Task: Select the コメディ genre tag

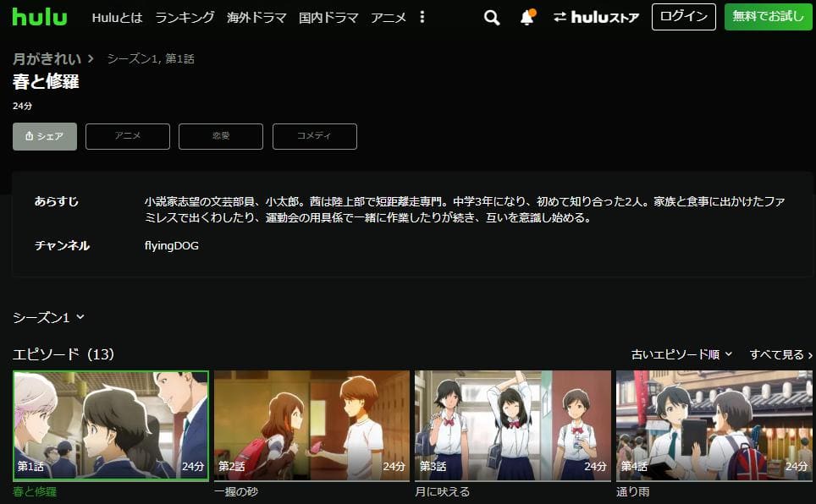Action: pyautogui.click(x=314, y=136)
